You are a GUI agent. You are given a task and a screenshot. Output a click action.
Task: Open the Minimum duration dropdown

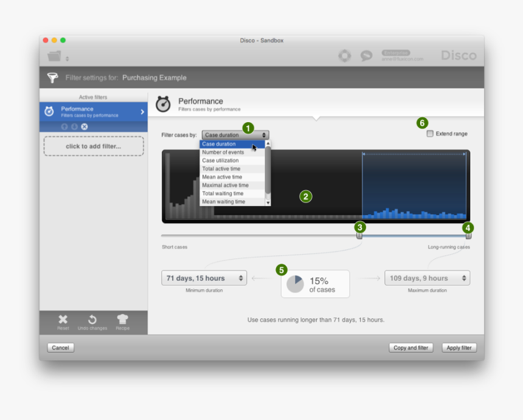point(204,278)
